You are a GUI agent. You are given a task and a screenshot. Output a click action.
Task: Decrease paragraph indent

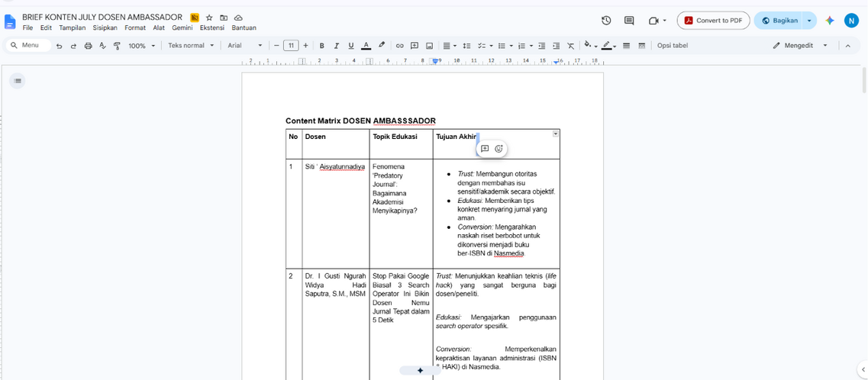[541, 46]
